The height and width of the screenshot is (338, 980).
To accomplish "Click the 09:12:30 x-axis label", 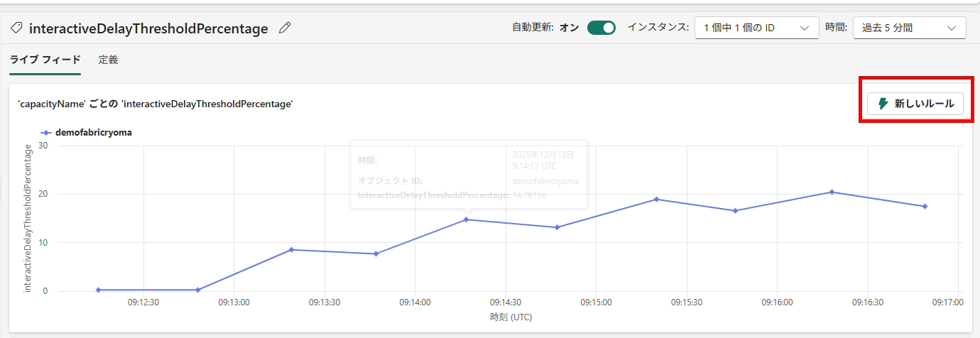I will 143,302.
